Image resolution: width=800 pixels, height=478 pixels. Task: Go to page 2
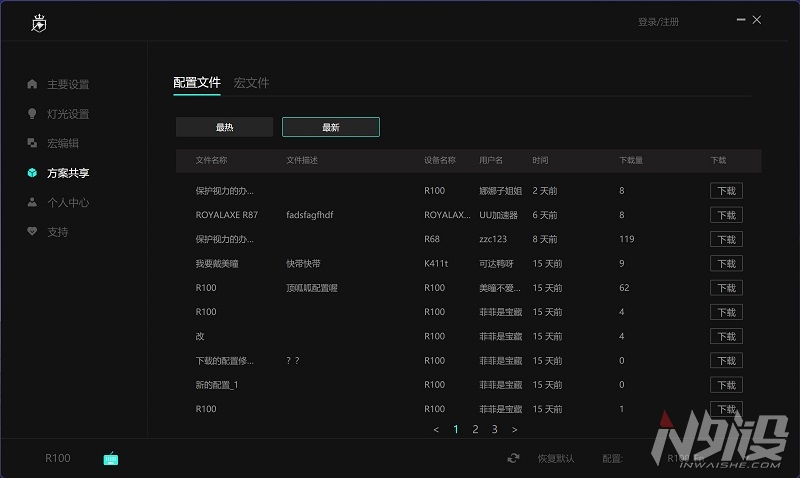point(475,429)
